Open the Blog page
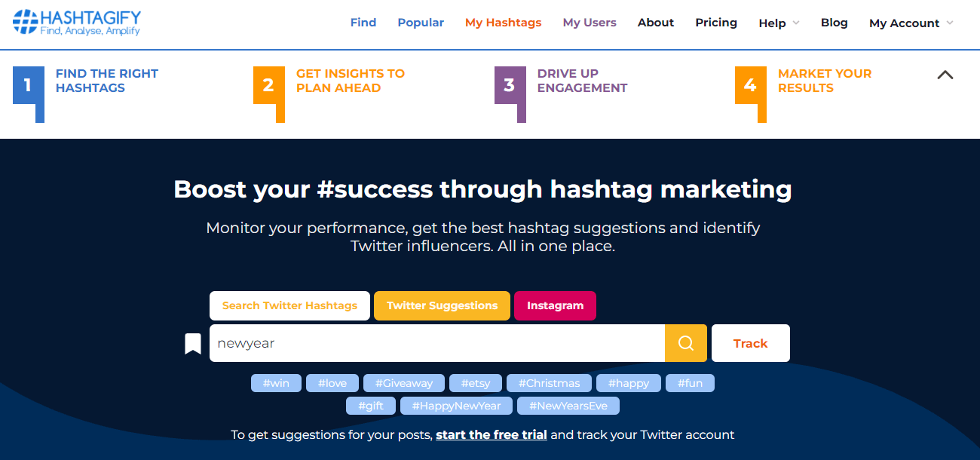This screenshot has width=980, height=460. pos(834,23)
